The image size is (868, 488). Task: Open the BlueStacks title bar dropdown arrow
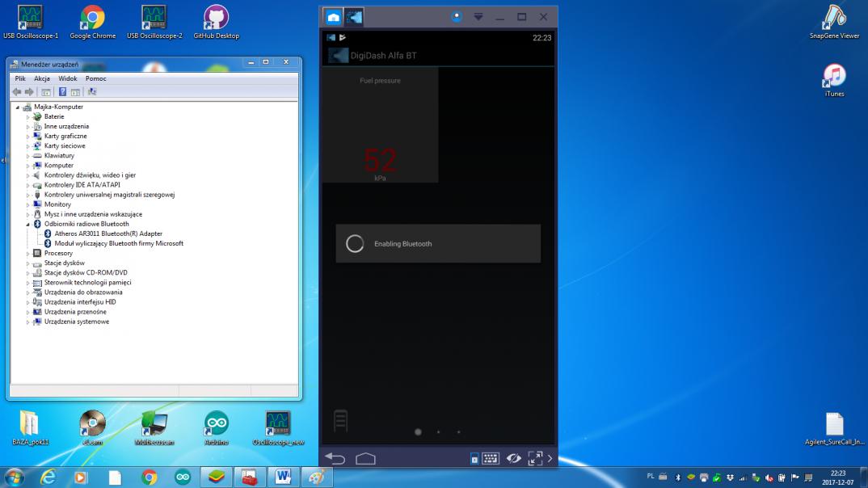coord(478,17)
